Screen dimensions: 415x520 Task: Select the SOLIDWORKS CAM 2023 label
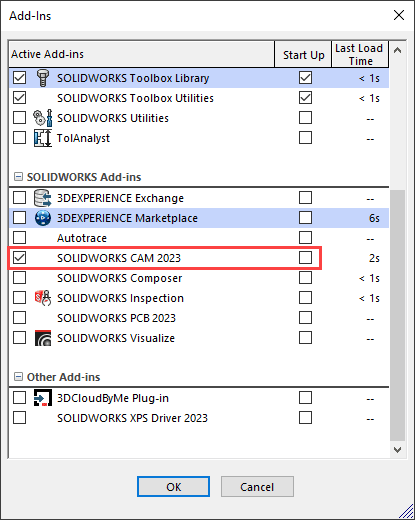click(119, 258)
